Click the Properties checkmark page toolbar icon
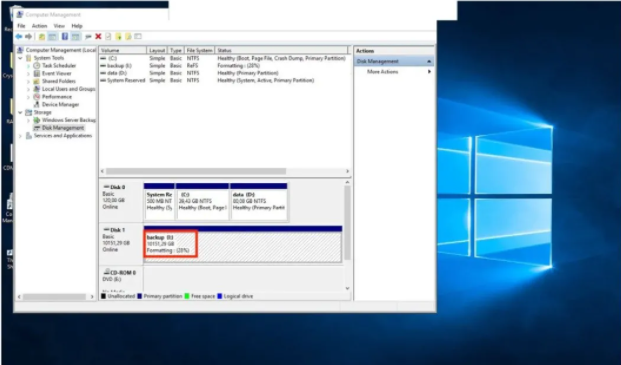 click(108, 36)
